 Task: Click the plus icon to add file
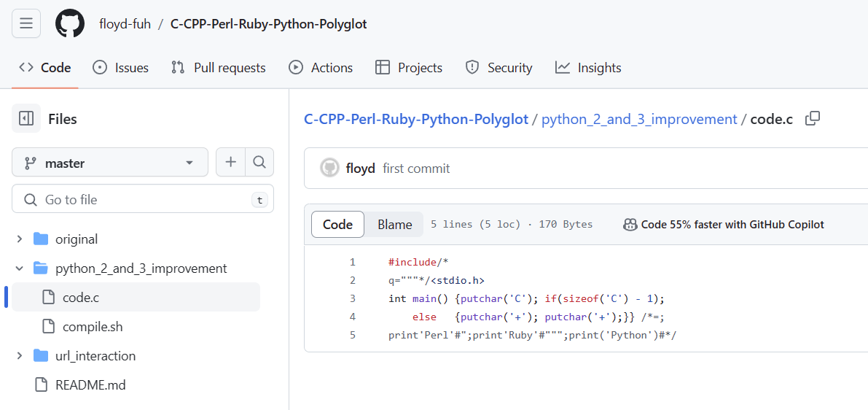(230, 163)
